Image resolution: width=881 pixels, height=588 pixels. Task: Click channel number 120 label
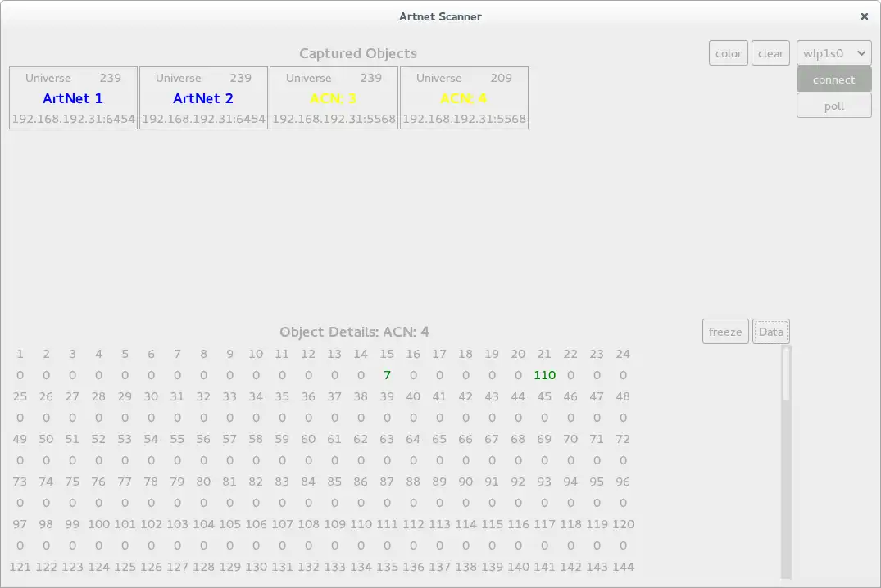click(x=623, y=524)
